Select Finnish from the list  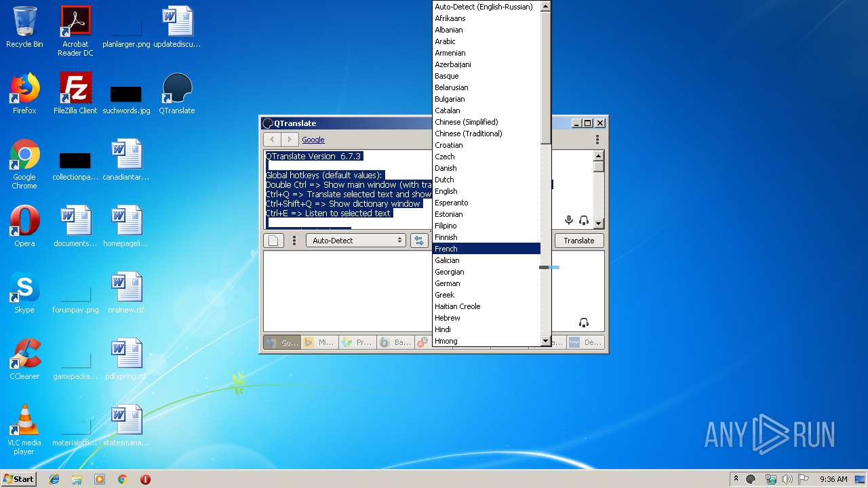(486, 237)
